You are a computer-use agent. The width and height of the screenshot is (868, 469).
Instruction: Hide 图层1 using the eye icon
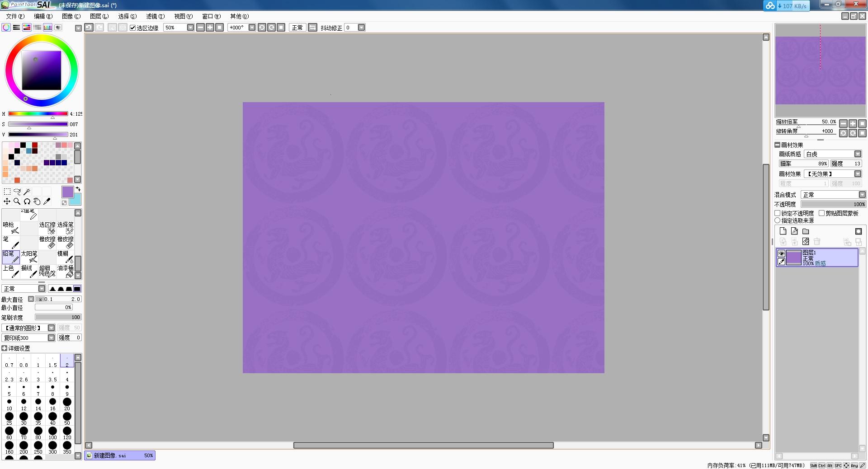pos(781,253)
